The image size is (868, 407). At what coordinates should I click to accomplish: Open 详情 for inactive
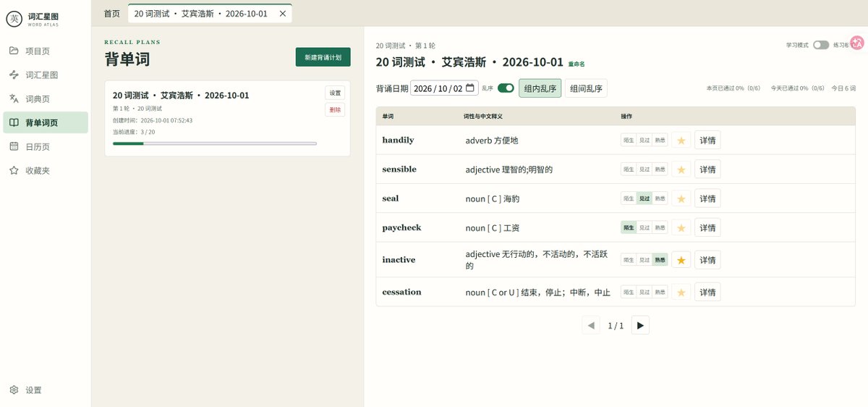click(707, 260)
